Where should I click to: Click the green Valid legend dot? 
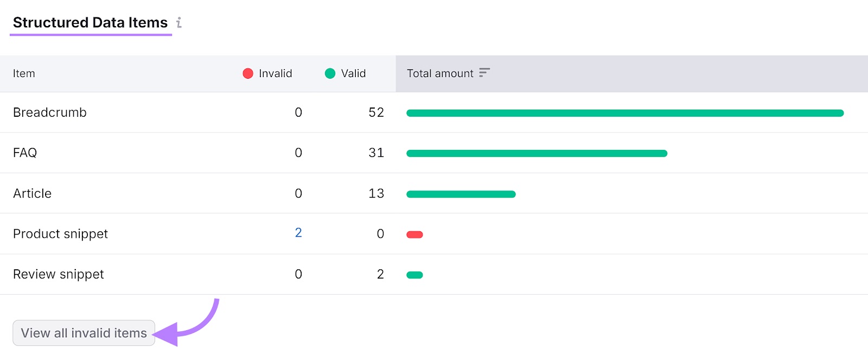pyautogui.click(x=330, y=73)
